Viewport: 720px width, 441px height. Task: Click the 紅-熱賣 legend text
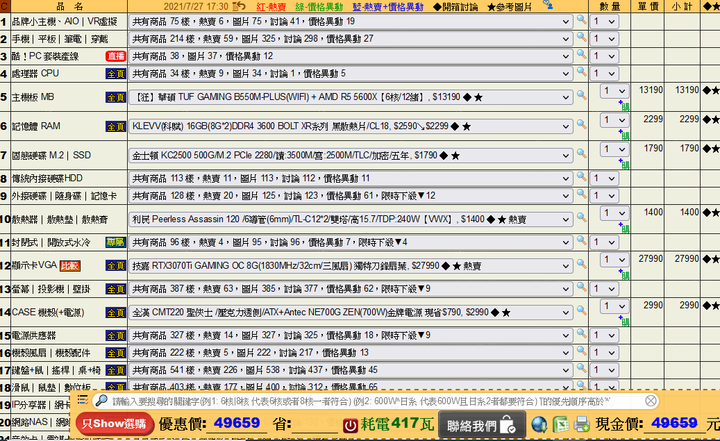tap(271, 6)
